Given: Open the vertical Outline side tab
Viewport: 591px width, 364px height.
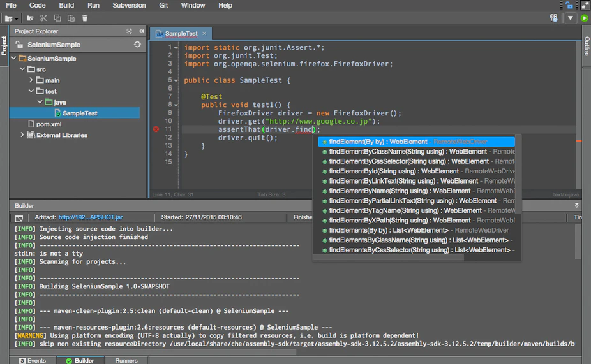Looking at the screenshot, I should [x=587, y=47].
